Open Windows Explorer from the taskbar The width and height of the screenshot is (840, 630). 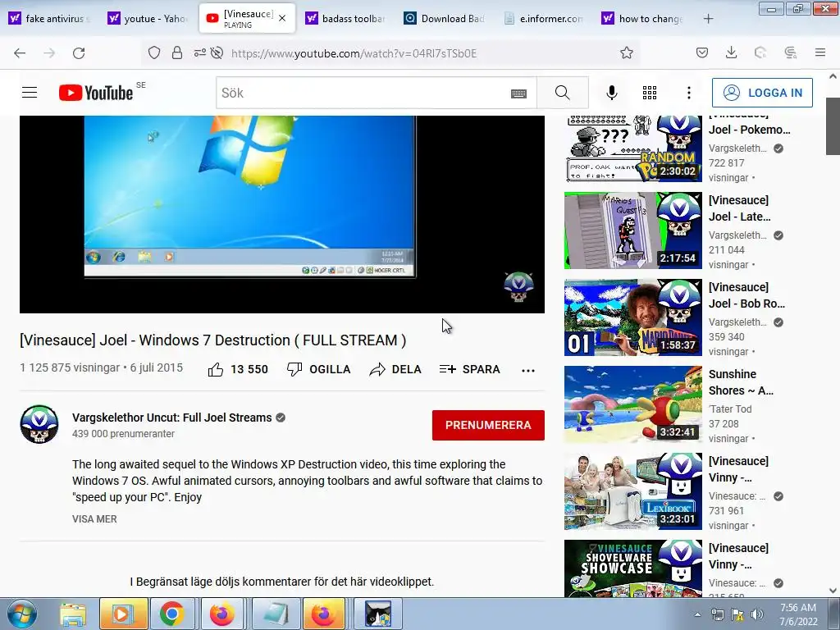pos(73,614)
